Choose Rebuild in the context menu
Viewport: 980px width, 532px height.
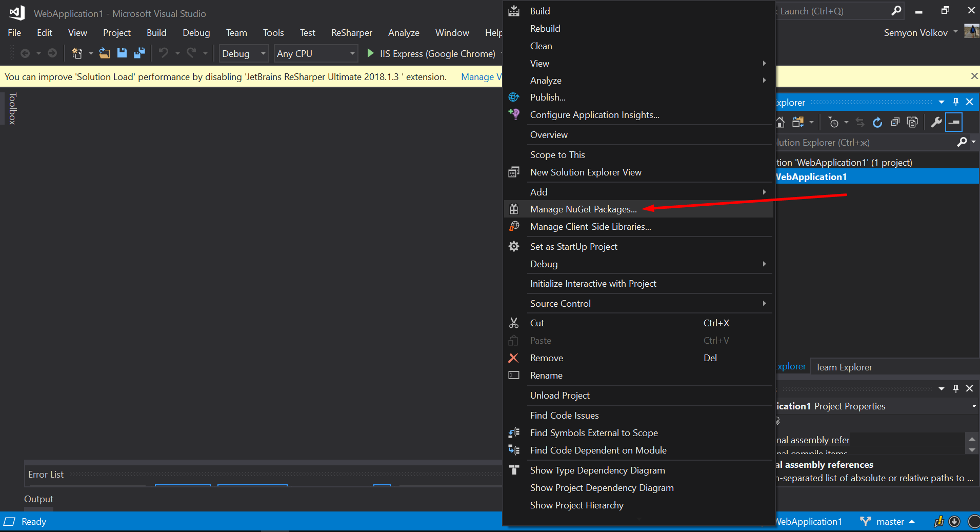638,28
